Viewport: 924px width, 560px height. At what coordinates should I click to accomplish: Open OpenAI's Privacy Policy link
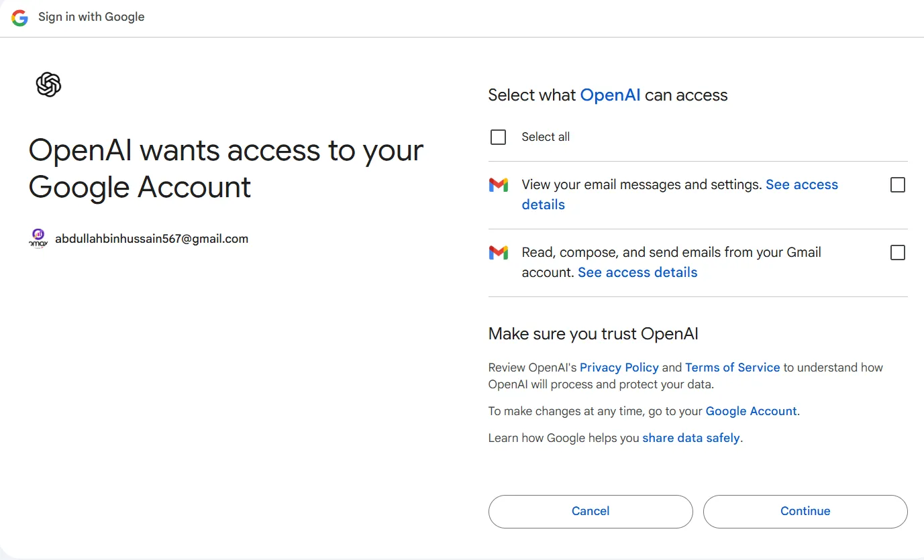click(619, 368)
